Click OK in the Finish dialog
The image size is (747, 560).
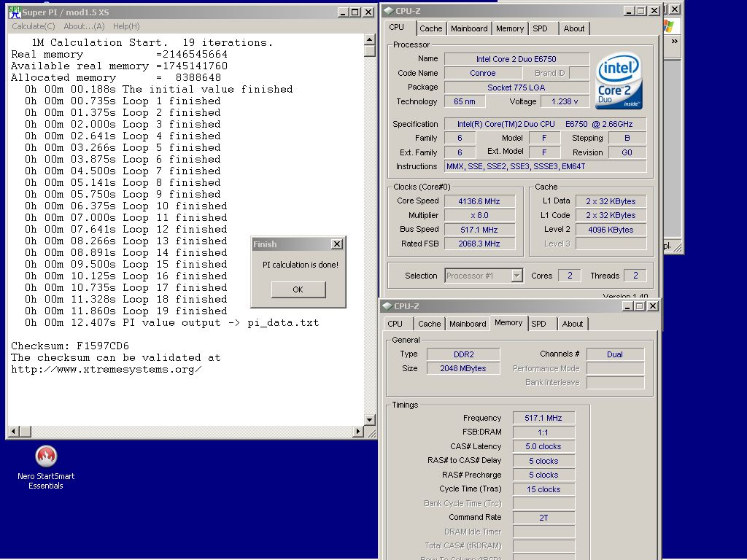point(298,289)
